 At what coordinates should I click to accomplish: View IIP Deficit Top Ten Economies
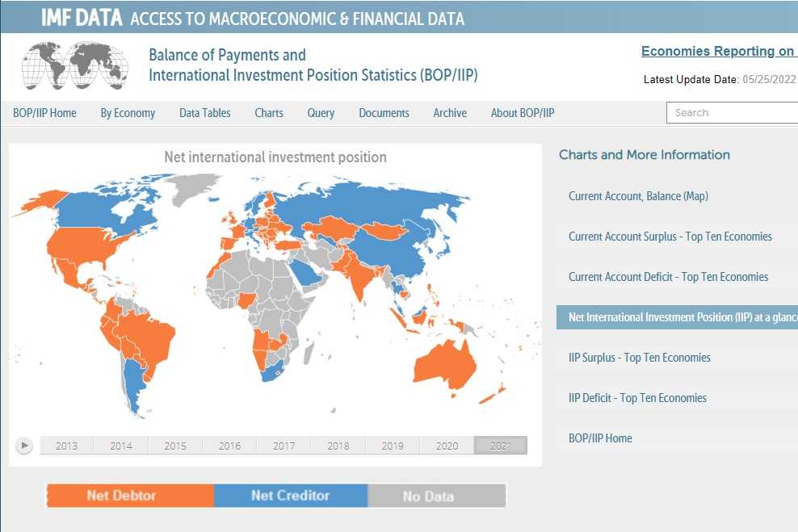click(637, 398)
